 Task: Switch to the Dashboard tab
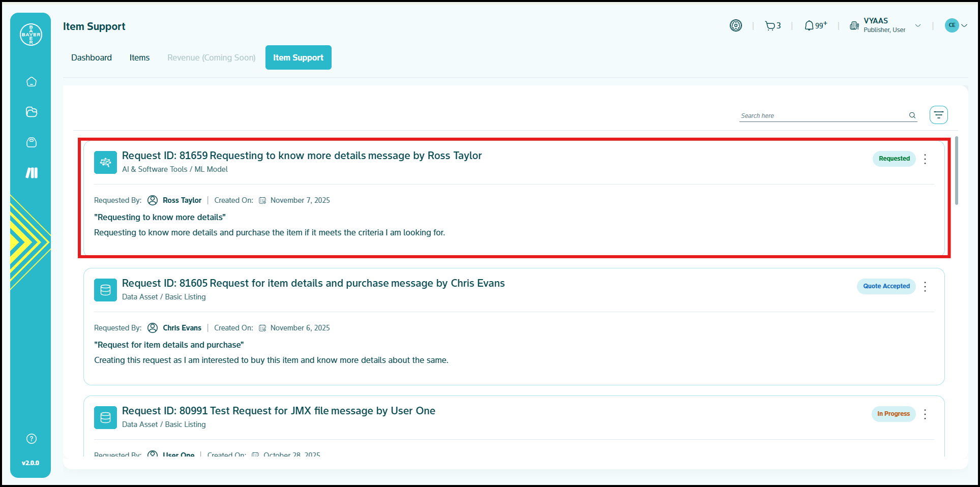pos(92,58)
